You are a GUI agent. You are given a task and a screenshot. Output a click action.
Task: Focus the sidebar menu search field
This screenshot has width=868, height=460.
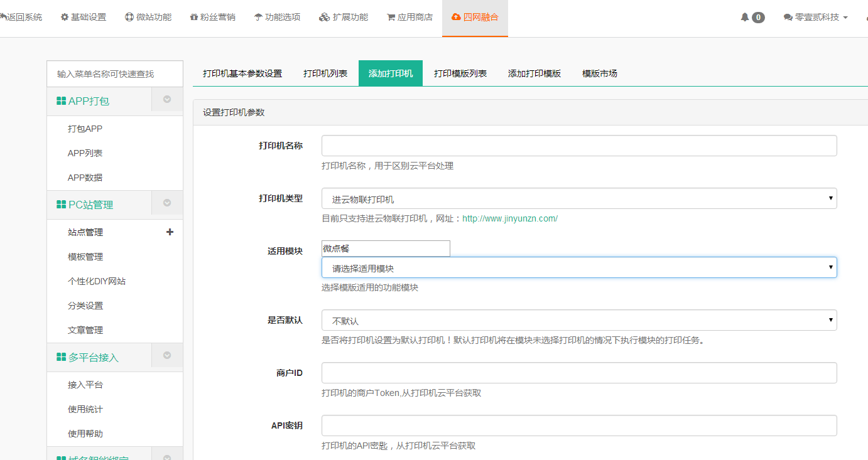(115, 74)
